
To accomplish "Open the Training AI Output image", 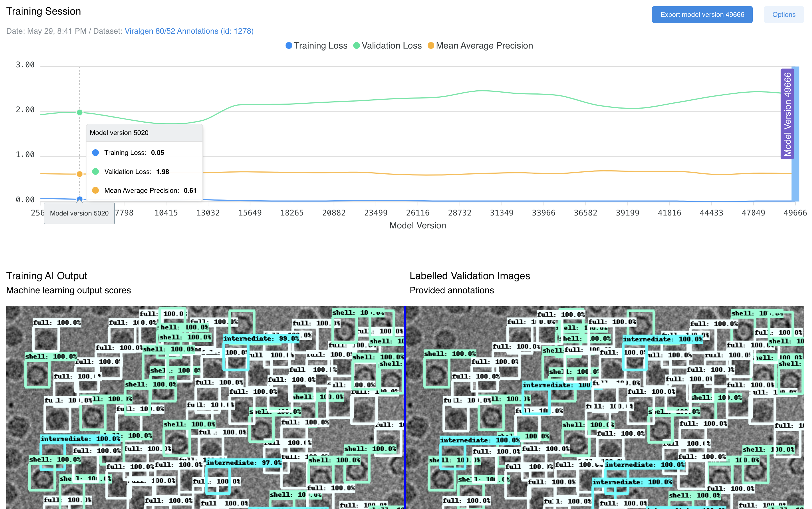I will click(x=205, y=407).
